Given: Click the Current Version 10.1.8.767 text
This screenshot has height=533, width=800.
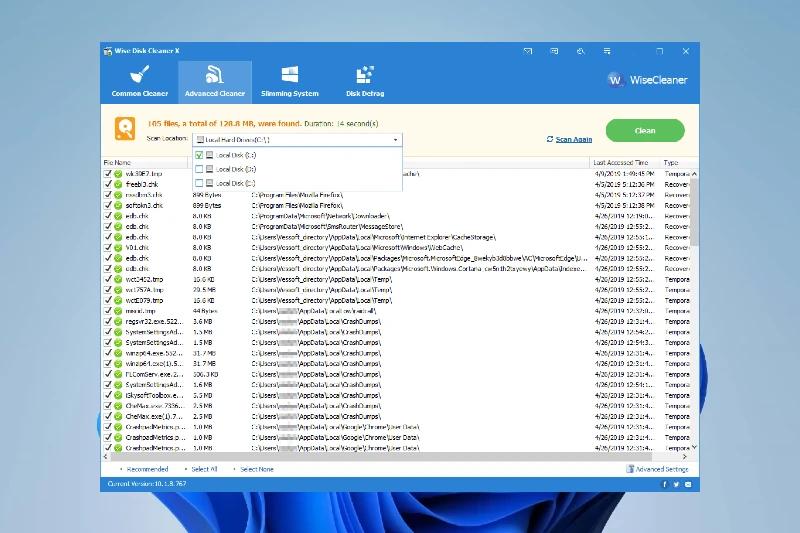Looking at the screenshot, I should [x=147, y=484].
